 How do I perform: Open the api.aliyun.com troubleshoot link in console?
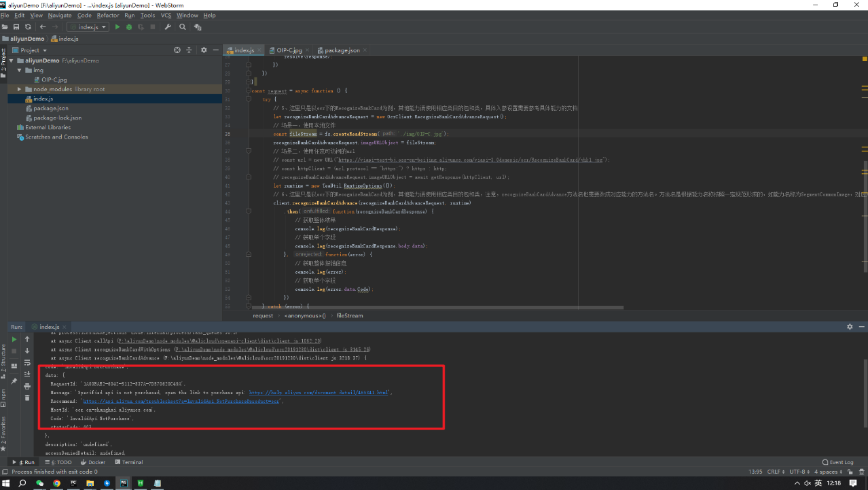[x=182, y=402]
